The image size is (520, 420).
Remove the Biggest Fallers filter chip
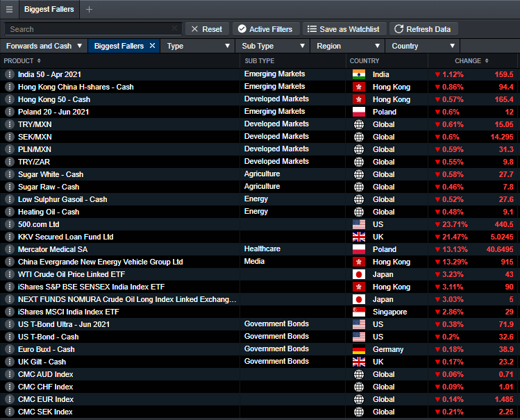tap(152, 45)
